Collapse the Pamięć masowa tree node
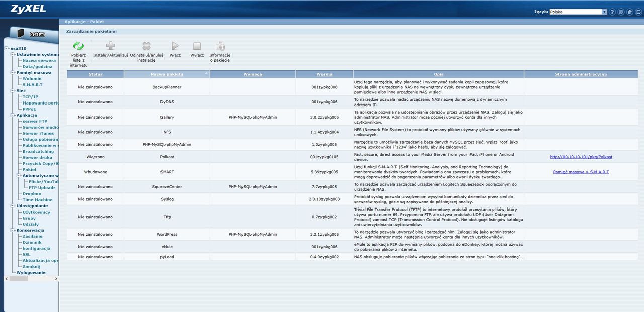The width and height of the screenshot is (644, 312). coord(12,73)
